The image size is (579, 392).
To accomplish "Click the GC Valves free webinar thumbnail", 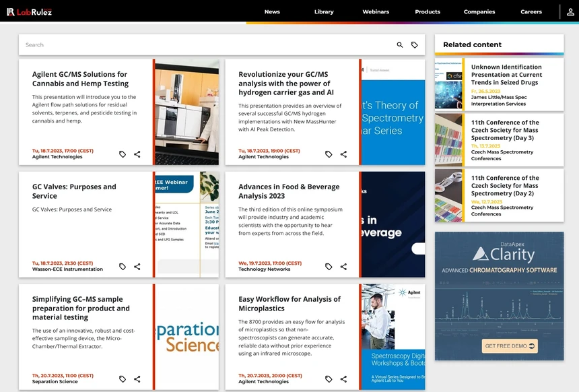I will tap(187, 224).
